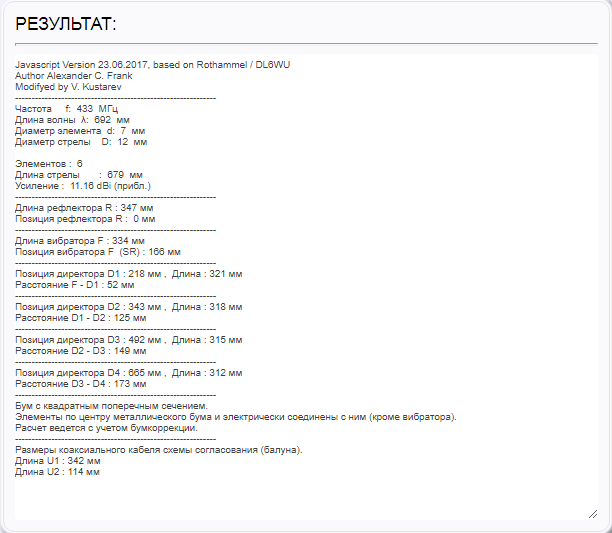The width and height of the screenshot is (612, 533).
Task: Click the Диаметр элемента d: 7 мм line
Action: (80, 131)
